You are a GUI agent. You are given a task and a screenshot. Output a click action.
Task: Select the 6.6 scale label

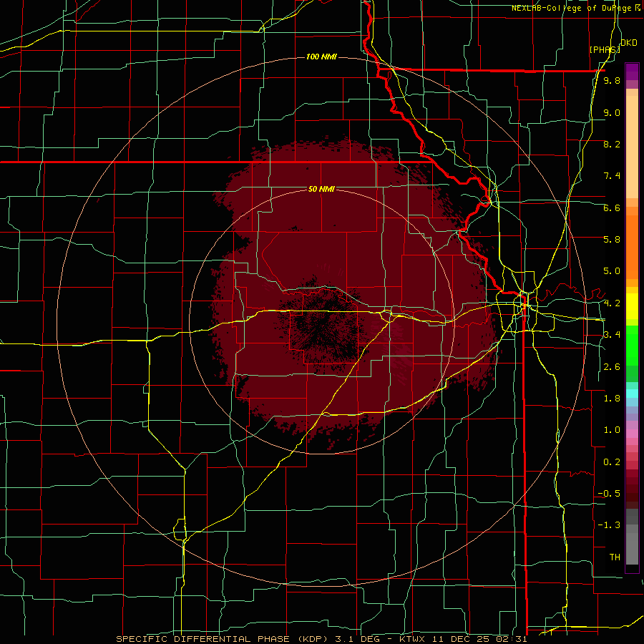click(612, 208)
